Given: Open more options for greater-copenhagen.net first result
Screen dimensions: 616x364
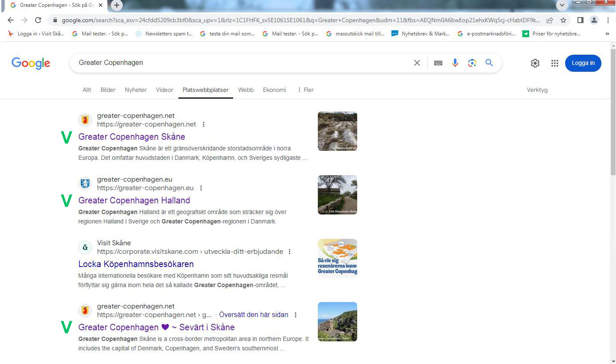Looking at the screenshot, I should pos(204,124).
